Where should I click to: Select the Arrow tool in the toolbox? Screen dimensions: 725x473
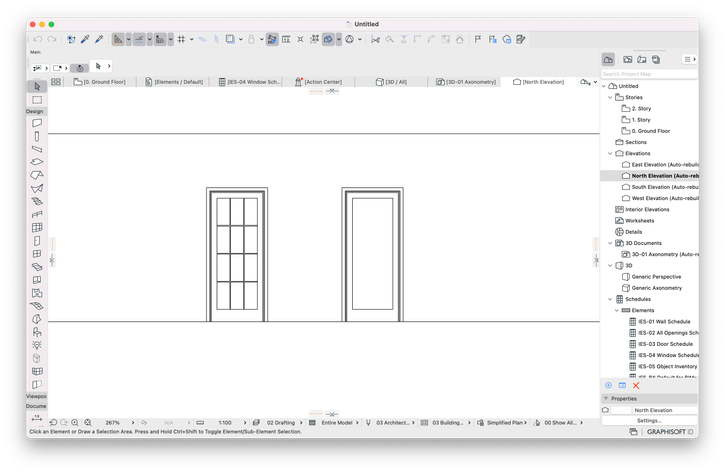pyautogui.click(x=37, y=86)
